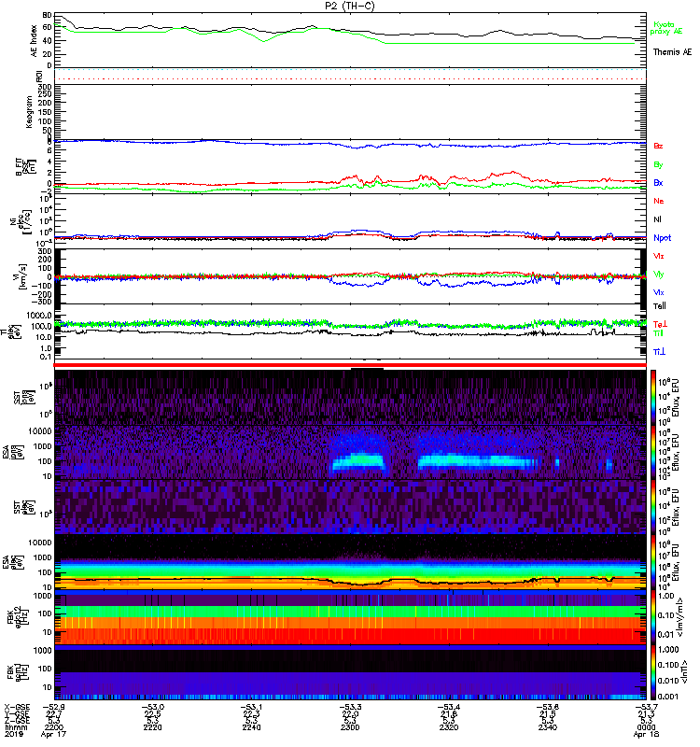Click the 2340 time tick label
This screenshot has height=747, width=700.
[x=548, y=727]
